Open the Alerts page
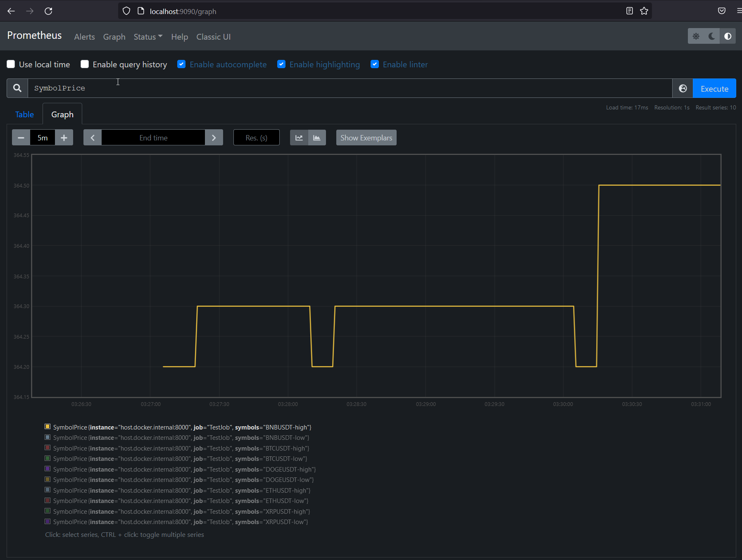The height and width of the screenshot is (560, 742). (85, 37)
